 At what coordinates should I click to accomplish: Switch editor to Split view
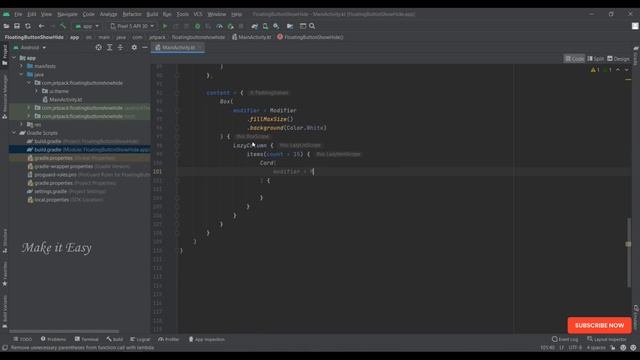click(x=596, y=59)
